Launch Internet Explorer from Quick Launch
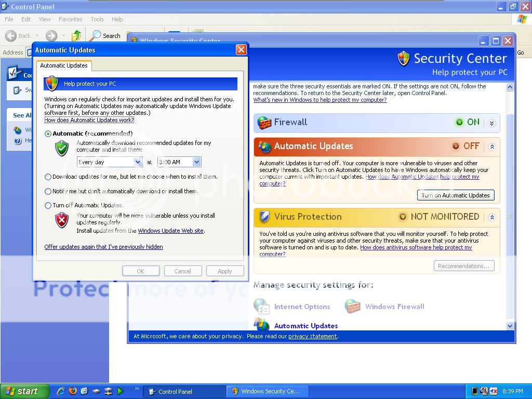 (x=61, y=391)
